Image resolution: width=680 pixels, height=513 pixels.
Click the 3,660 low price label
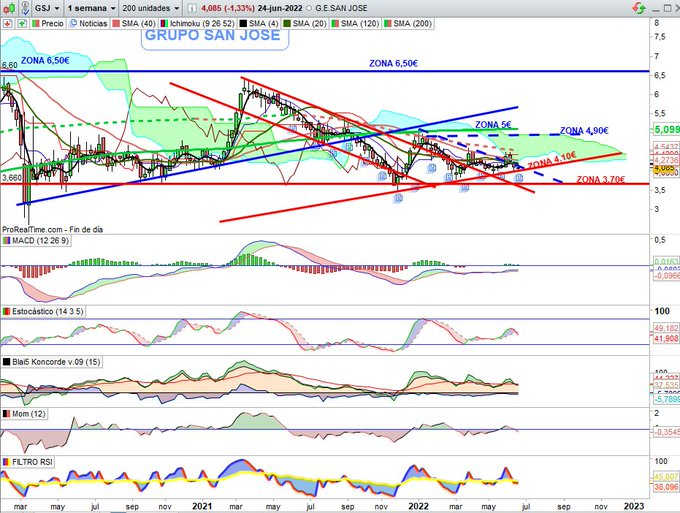pos(10,178)
